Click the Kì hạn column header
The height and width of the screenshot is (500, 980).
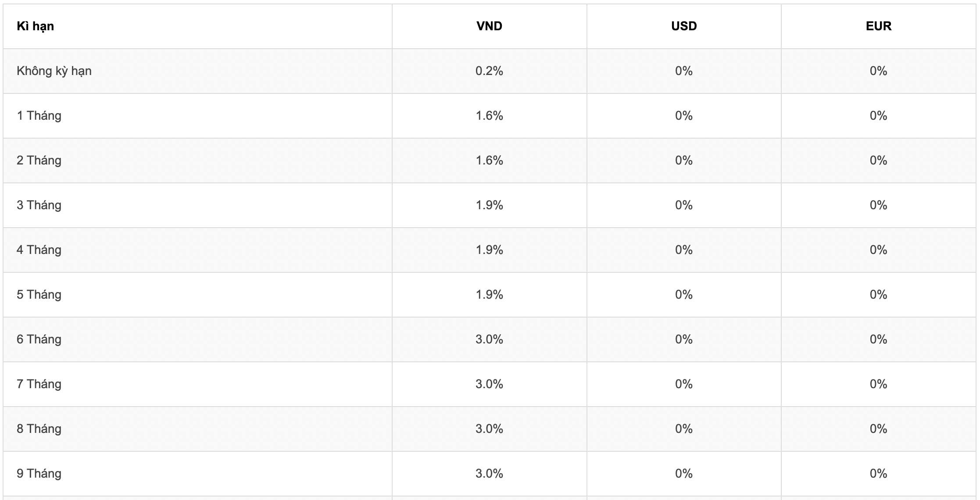pyautogui.click(x=35, y=26)
